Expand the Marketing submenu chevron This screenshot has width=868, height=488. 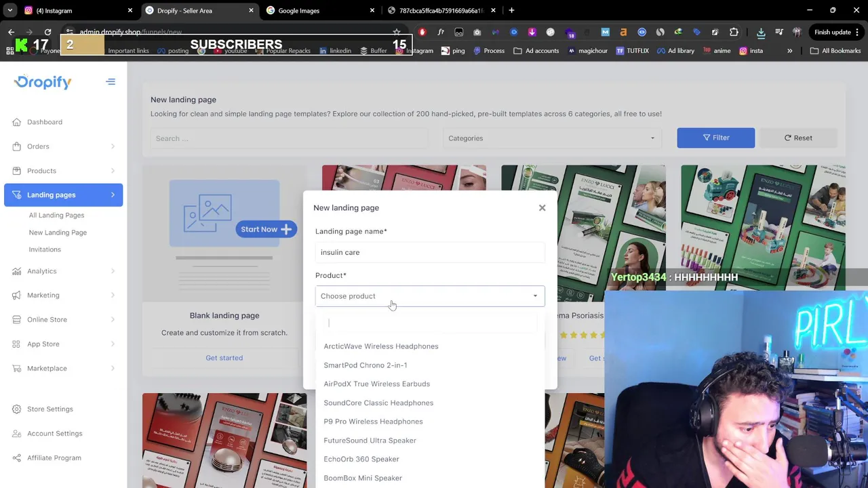[x=113, y=296]
